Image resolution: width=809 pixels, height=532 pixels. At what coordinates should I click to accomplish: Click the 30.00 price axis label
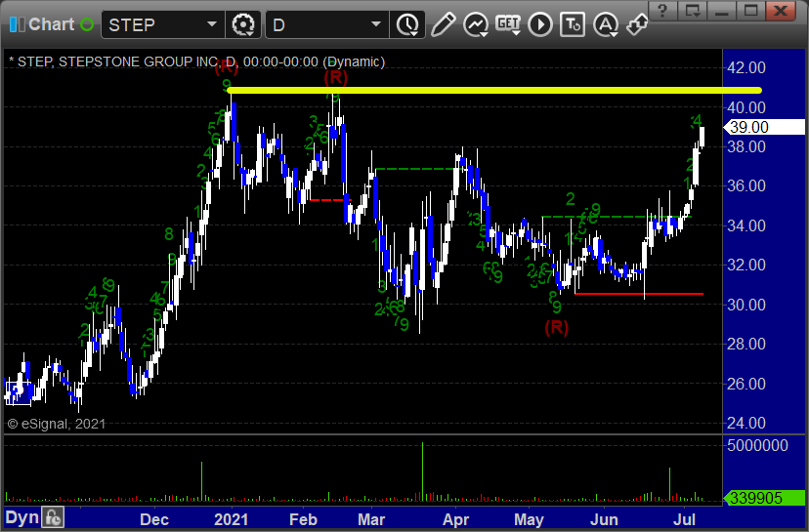(x=746, y=305)
